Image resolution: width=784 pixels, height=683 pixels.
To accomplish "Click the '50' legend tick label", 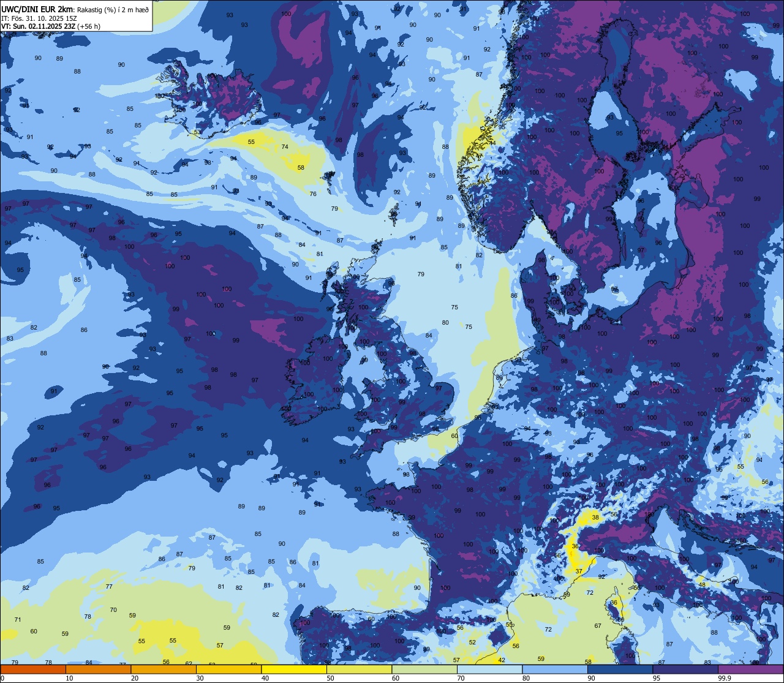I will [330, 678].
